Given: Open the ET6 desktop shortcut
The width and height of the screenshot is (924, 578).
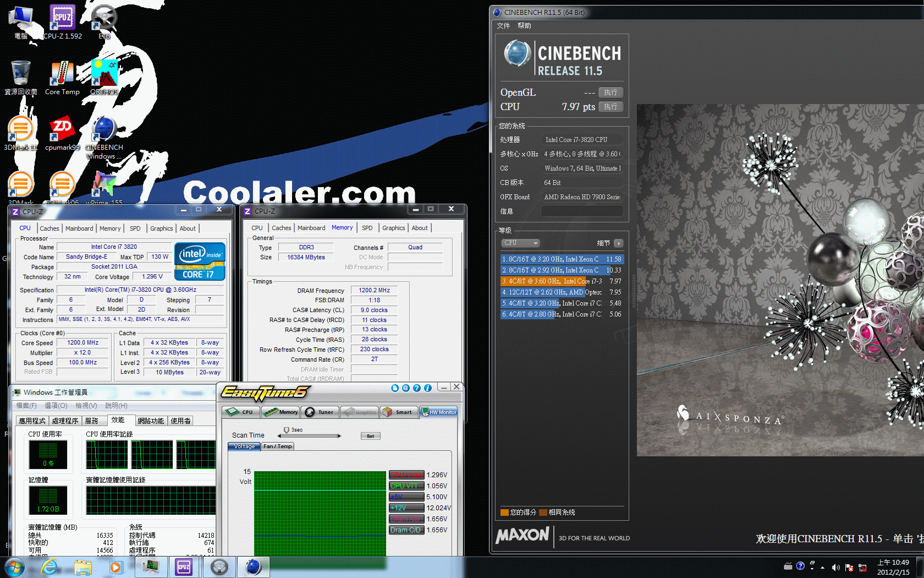Looking at the screenshot, I should [104, 22].
